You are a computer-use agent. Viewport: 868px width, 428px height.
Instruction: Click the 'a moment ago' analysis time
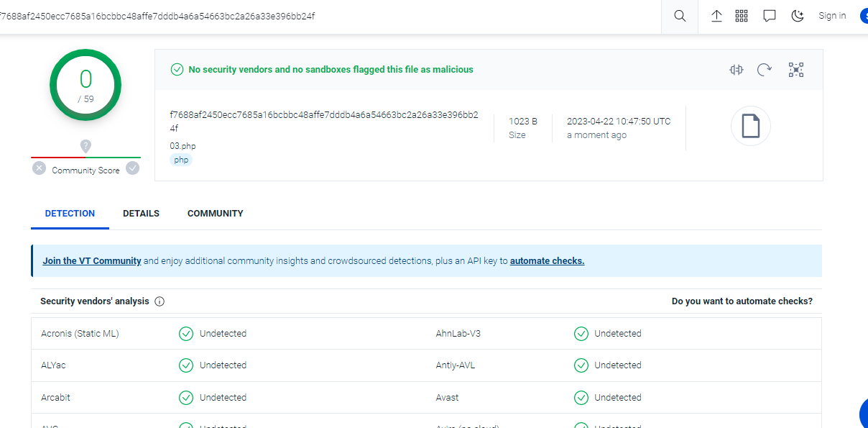(596, 135)
